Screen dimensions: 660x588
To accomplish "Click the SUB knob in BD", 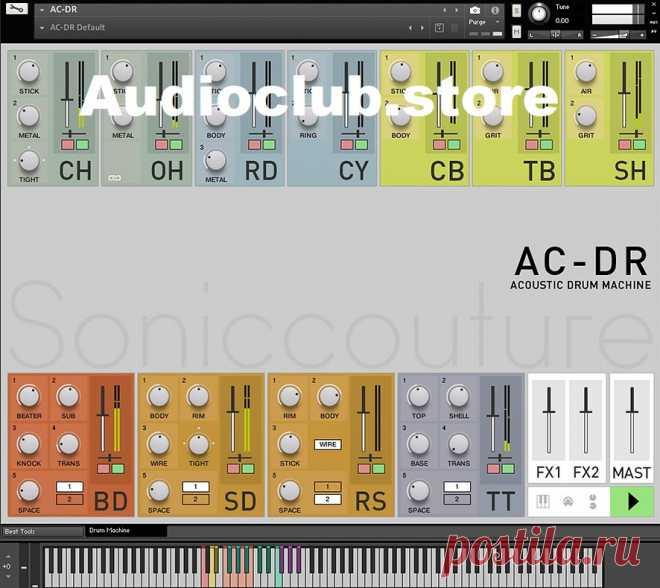I will pyautogui.click(x=68, y=396).
